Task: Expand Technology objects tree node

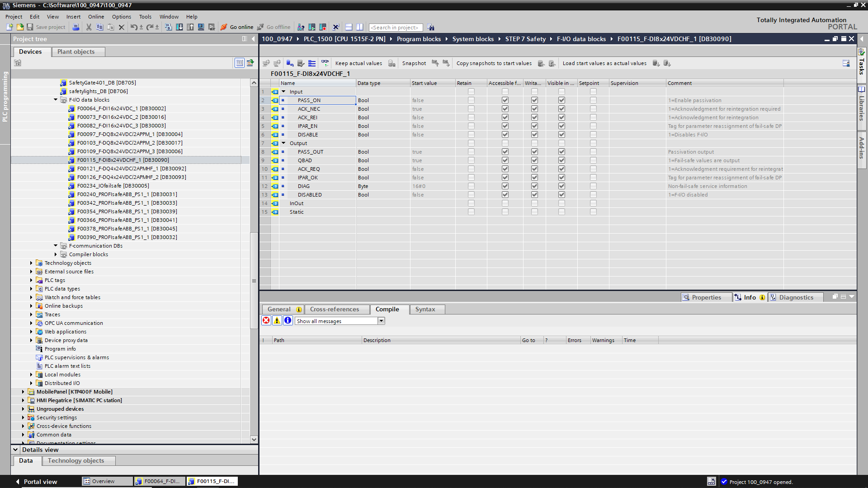Action: [31, 263]
